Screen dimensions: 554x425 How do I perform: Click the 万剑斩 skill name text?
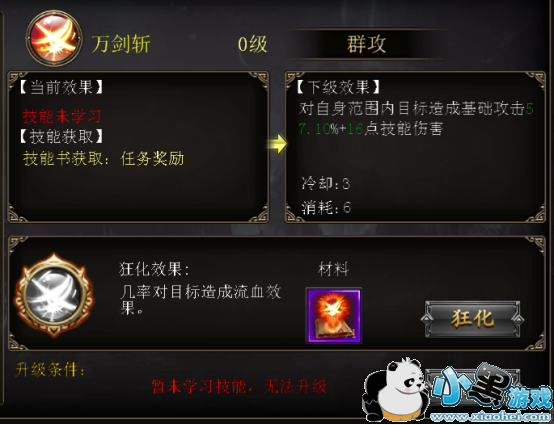pos(121,44)
